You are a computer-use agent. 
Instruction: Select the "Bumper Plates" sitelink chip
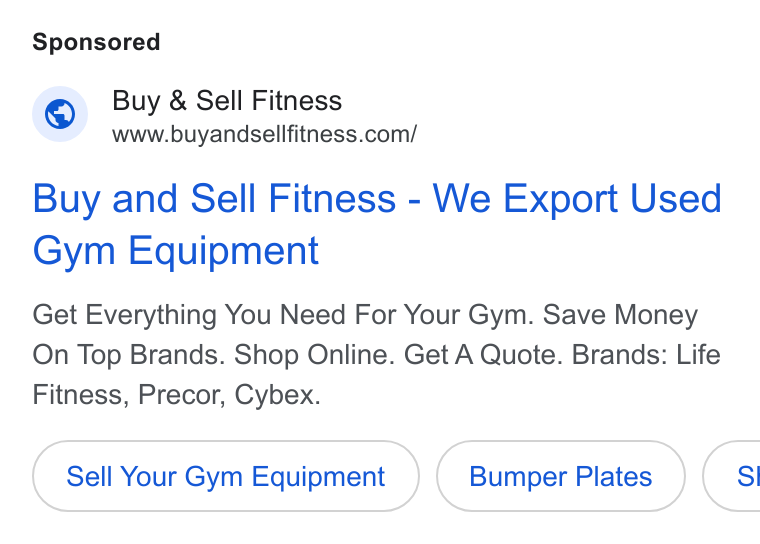561,476
